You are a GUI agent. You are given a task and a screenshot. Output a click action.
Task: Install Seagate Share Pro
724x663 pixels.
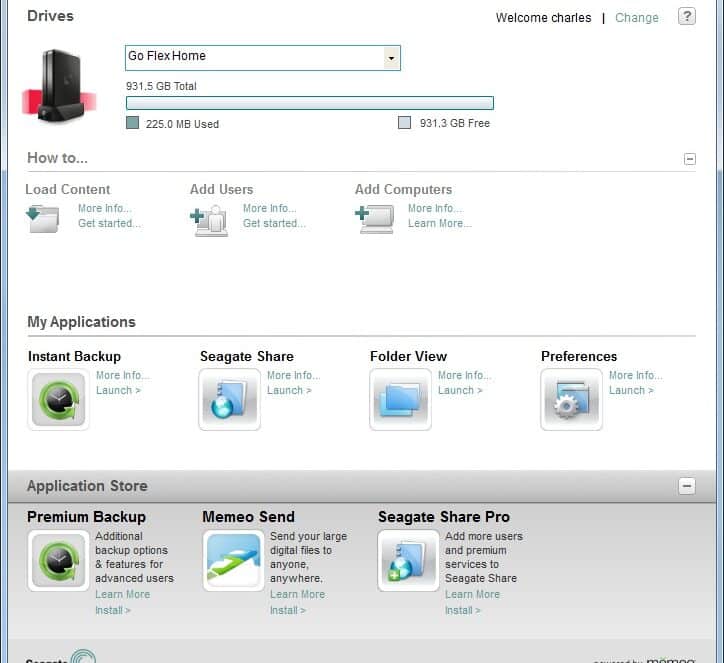(463, 610)
